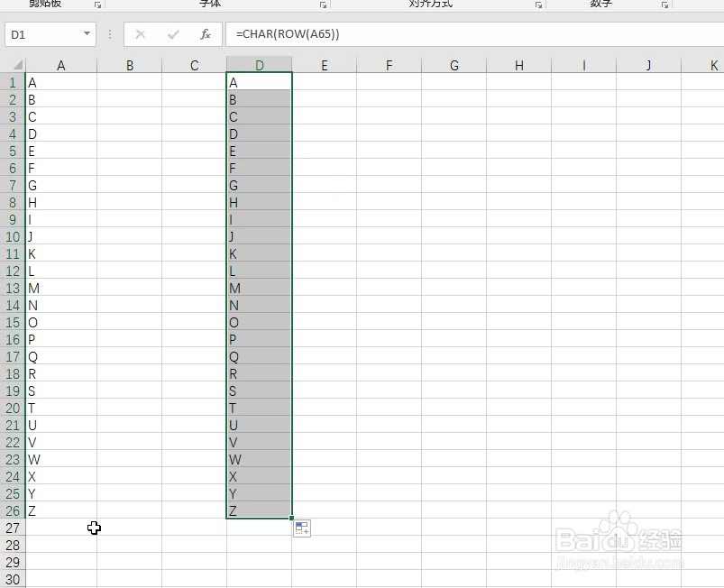Click cell A5 containing E
724x588 pixels.
click(x=61, y=151)
